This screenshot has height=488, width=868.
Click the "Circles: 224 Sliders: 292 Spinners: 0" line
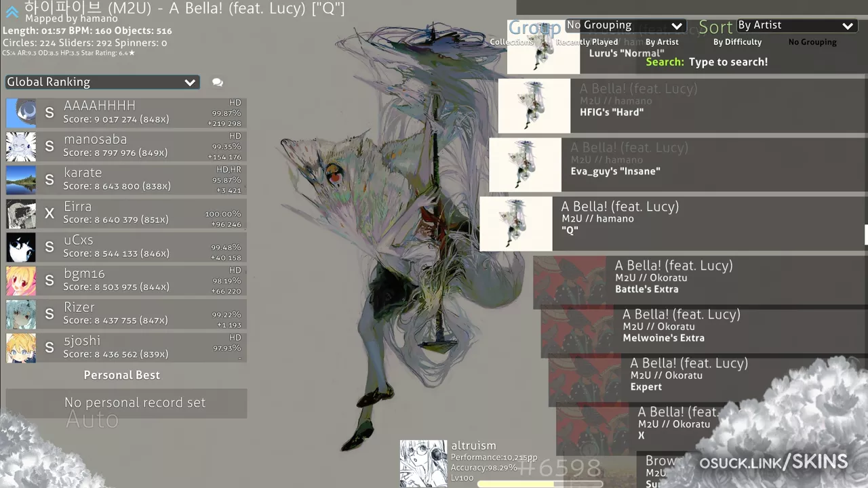tap(85, 43)
